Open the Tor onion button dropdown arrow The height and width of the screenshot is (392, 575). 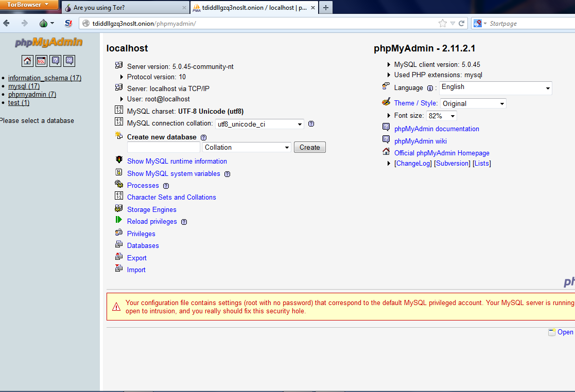52,24
